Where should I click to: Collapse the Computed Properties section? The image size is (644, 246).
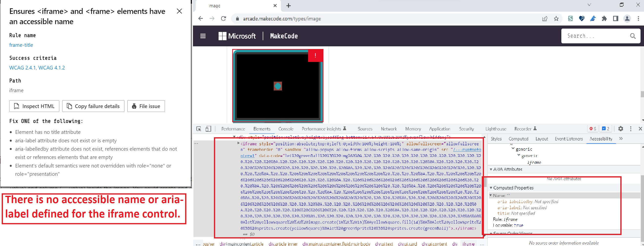tap(491, 188)
